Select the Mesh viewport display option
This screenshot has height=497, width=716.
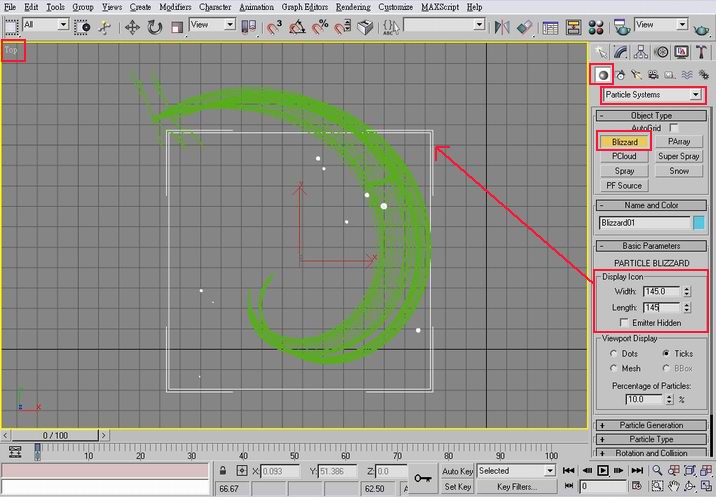coord(614,368)
